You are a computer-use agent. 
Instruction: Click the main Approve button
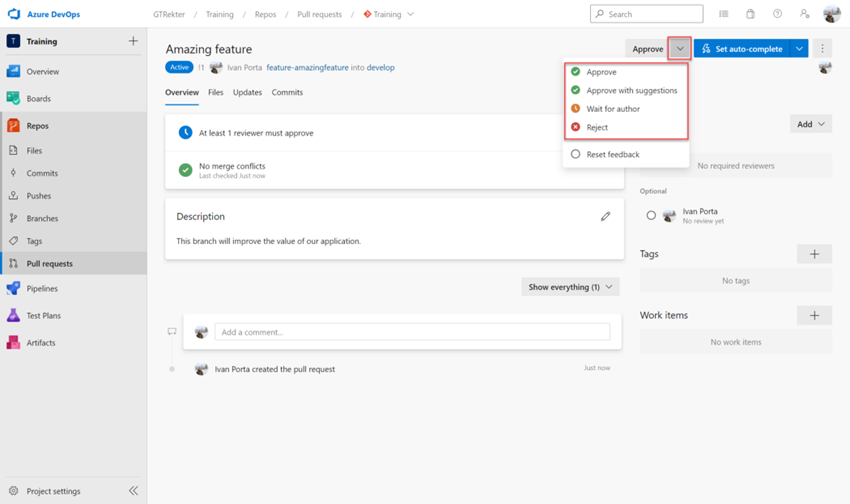647,49
